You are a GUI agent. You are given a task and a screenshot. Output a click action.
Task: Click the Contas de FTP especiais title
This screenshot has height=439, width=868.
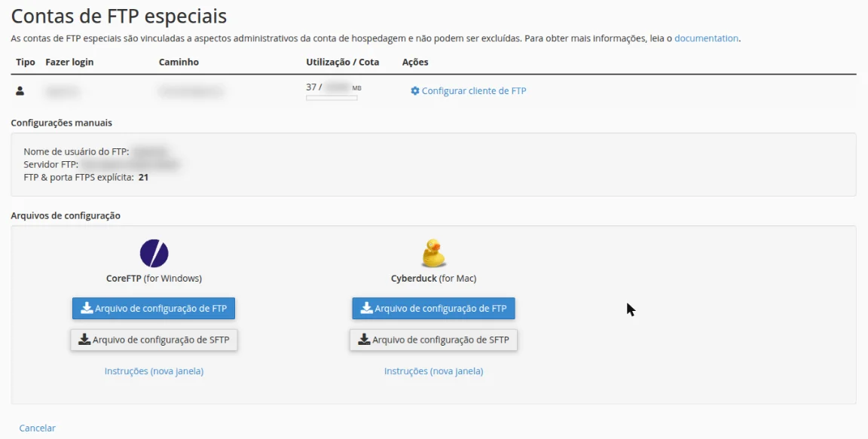point(119,16)
